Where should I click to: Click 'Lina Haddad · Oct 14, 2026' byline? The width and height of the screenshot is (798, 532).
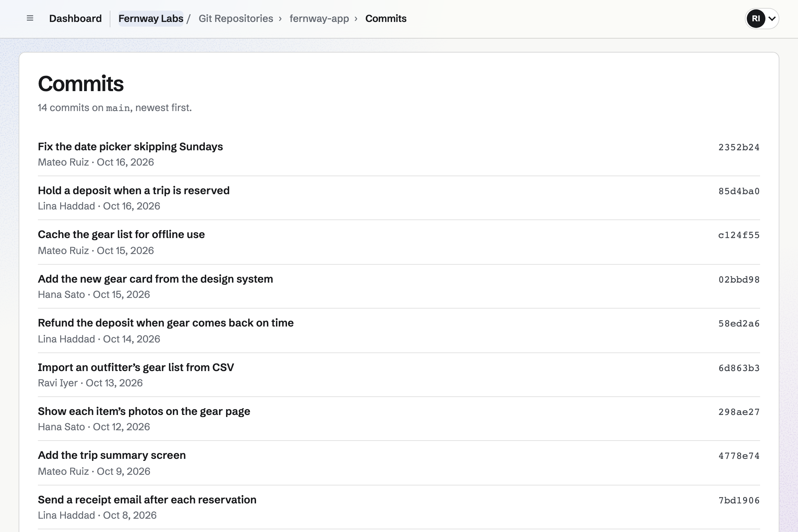pos(99,338)
